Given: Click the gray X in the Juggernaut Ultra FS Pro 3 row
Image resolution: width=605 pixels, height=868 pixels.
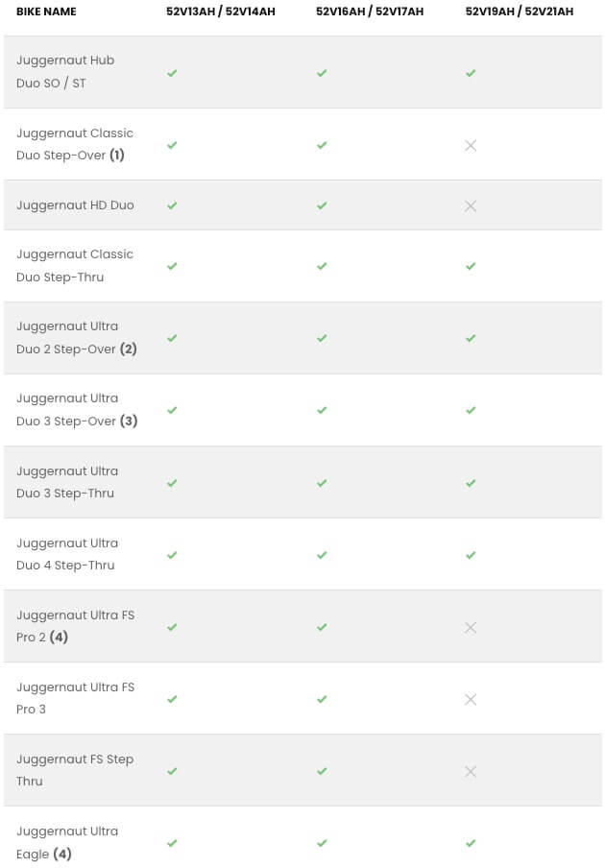Looking at the screenshot, I should (x=471, y=699).
